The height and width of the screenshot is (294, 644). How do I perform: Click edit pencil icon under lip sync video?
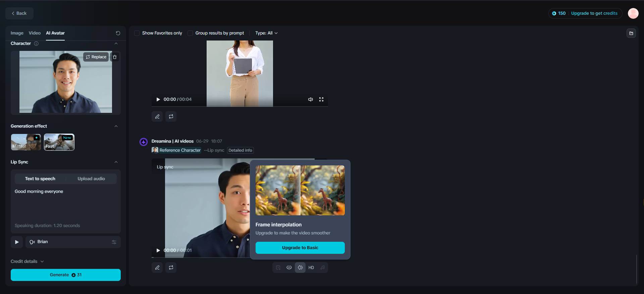point(157,268)
